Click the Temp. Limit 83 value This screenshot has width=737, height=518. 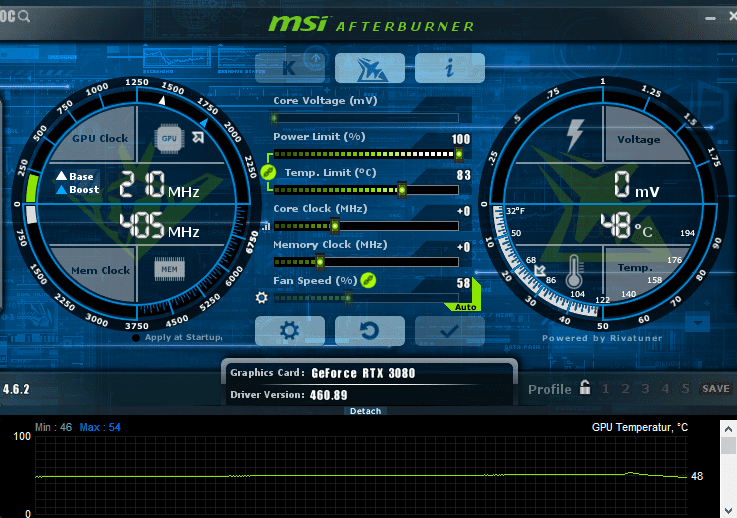point(463,175)
